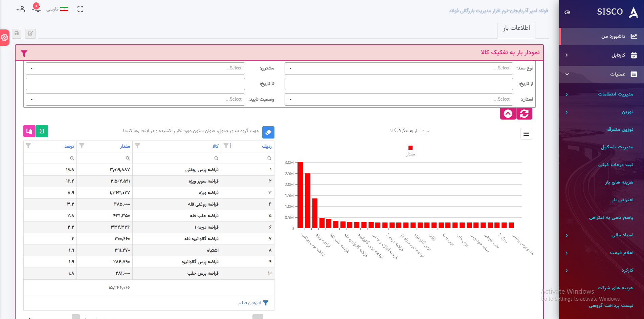This screenshot has width=644, height=319.
Task: Select the قراضه سوپر ویژه row
Action: click(x=149, y=181)
